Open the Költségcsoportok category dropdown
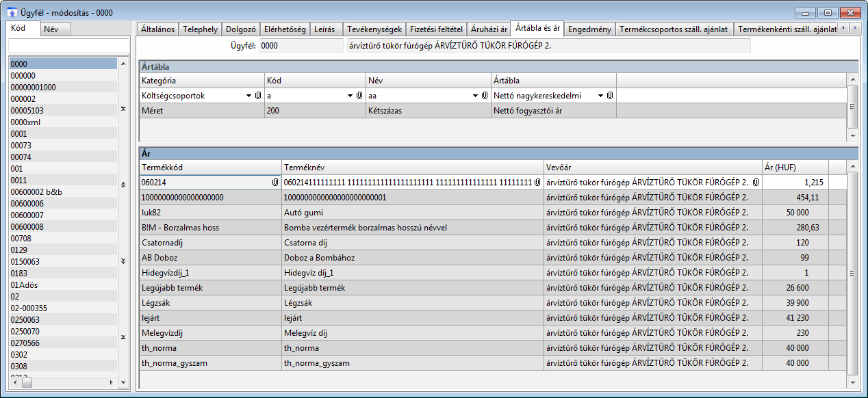 click(x=249, y=96)
